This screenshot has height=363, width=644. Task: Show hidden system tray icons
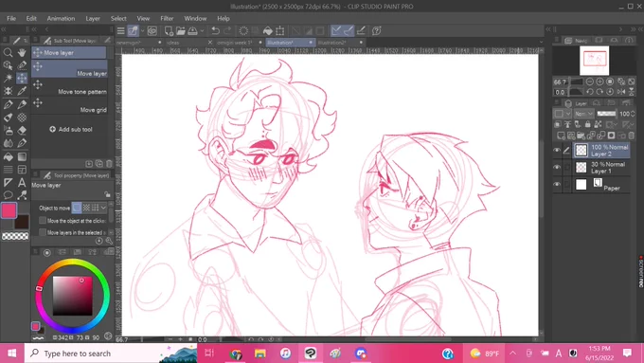coord(512,354)
